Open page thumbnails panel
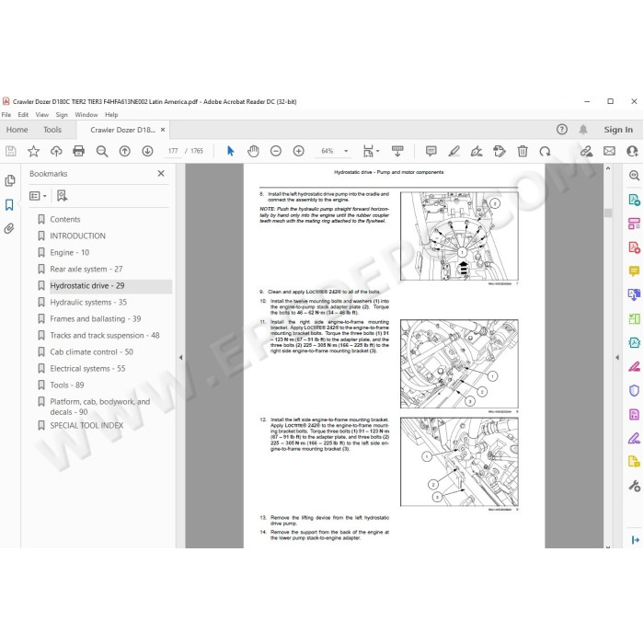The width and height of the screenshot is (644, 644). click(x=10, y=180)
